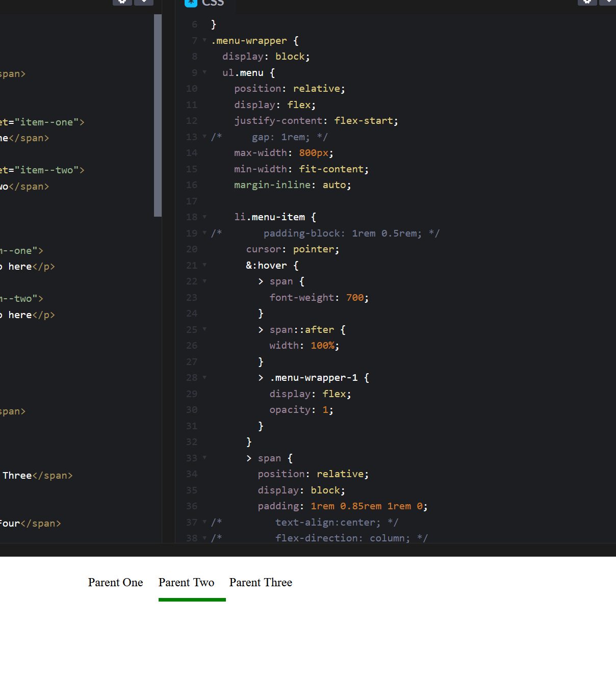Click the Parent Three link in preview
This screenshot has height=677, width=616.
tap(261, 583)
